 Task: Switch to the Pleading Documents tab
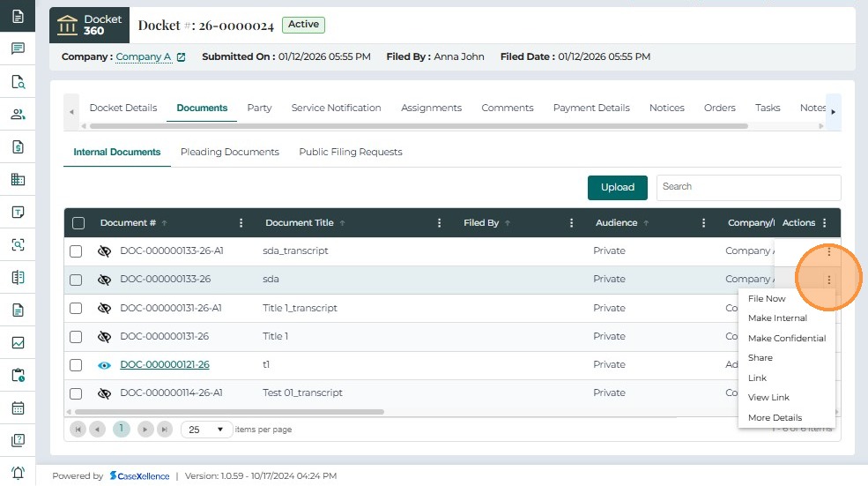tap(229, 153)
